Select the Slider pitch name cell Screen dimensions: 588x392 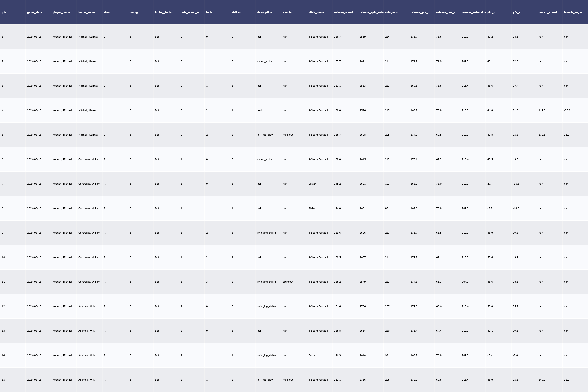pyautogui.click(x=312, y=208)
